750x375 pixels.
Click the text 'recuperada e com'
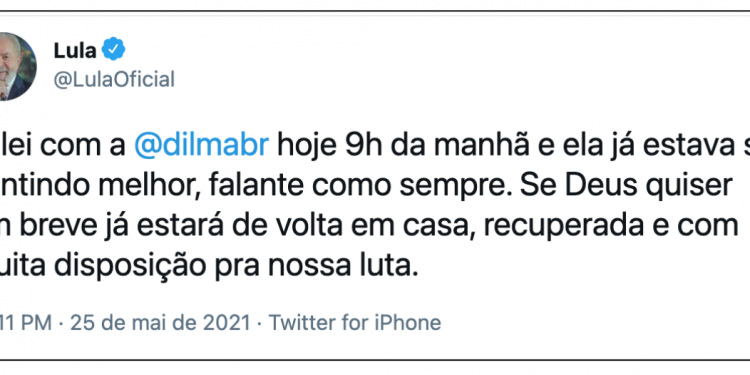612,227
